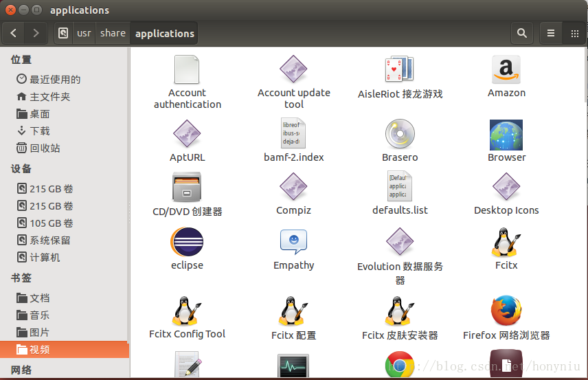588x380 pixels.
Task: Select the text editor pencil icon
Action: tap(188, 364)
